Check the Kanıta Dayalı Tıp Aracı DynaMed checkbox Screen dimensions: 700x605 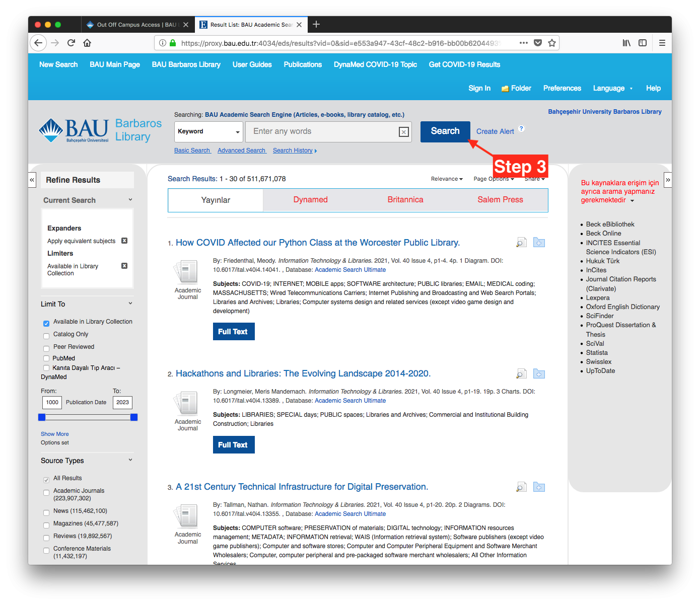(46, 368)
